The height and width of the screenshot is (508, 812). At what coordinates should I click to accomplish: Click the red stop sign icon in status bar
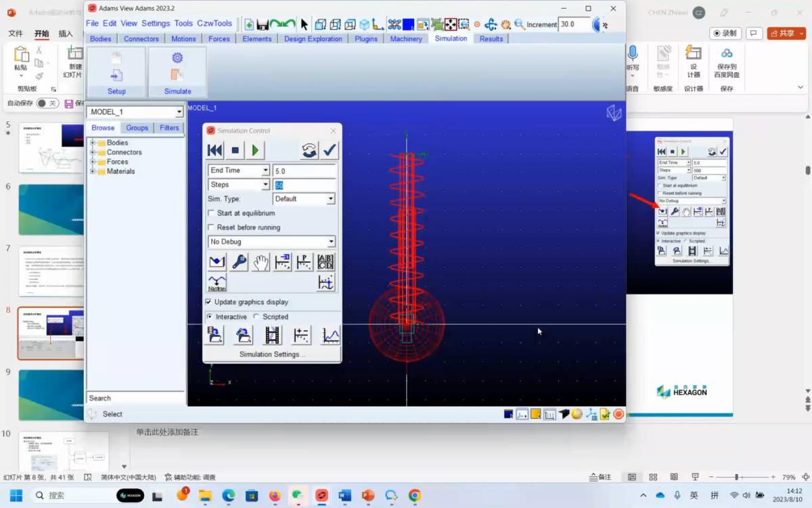618,414
